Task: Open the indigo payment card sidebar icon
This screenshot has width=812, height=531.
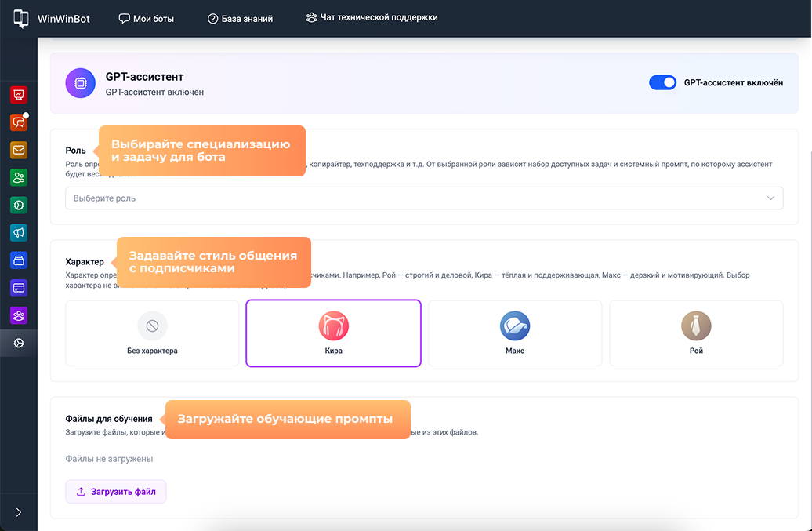Action: (x=19, y=288)
